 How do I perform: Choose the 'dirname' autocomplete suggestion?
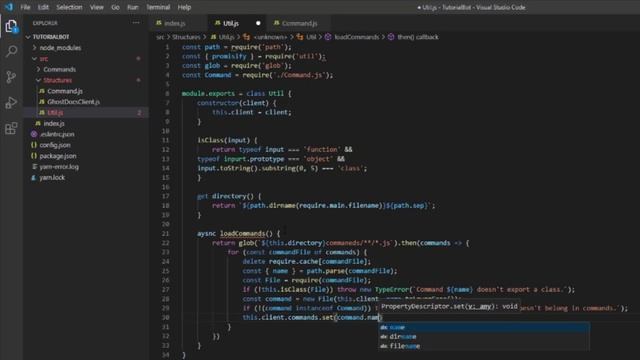[x=484, y=337]
